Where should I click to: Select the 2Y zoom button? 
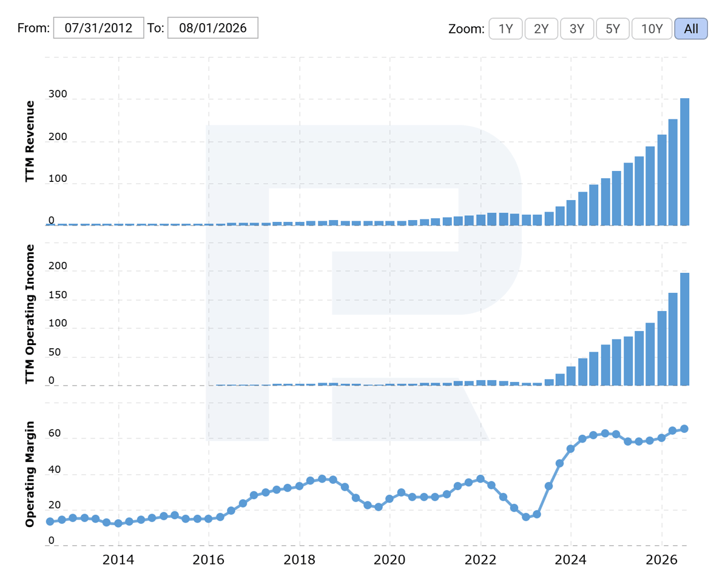tap(541, 29)
